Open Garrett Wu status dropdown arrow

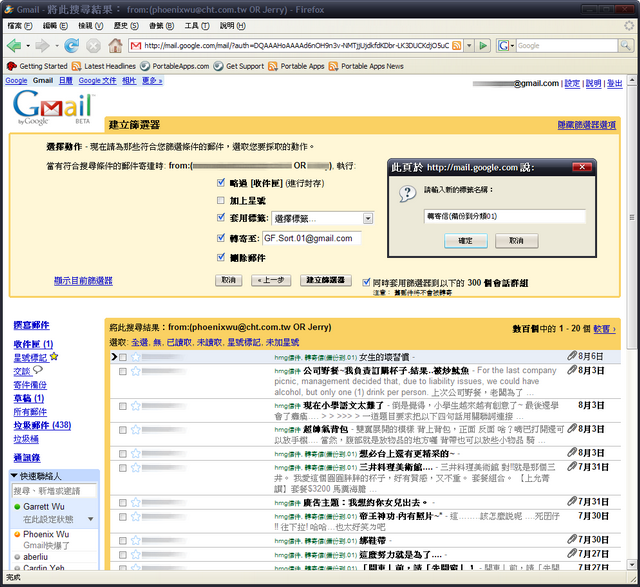point(91,519)
